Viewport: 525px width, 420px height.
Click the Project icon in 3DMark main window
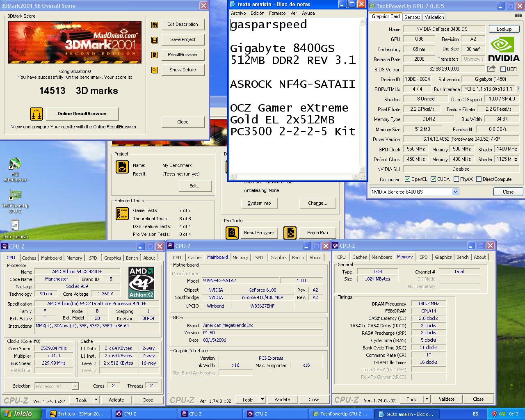point(122,167)
